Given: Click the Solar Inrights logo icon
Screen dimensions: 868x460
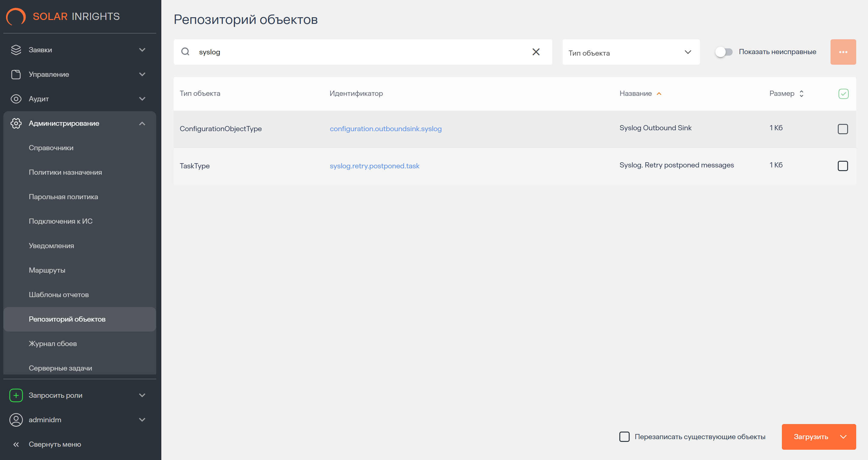Looking at the screenshot, I should pyautogui.click(x=16, y=16).
